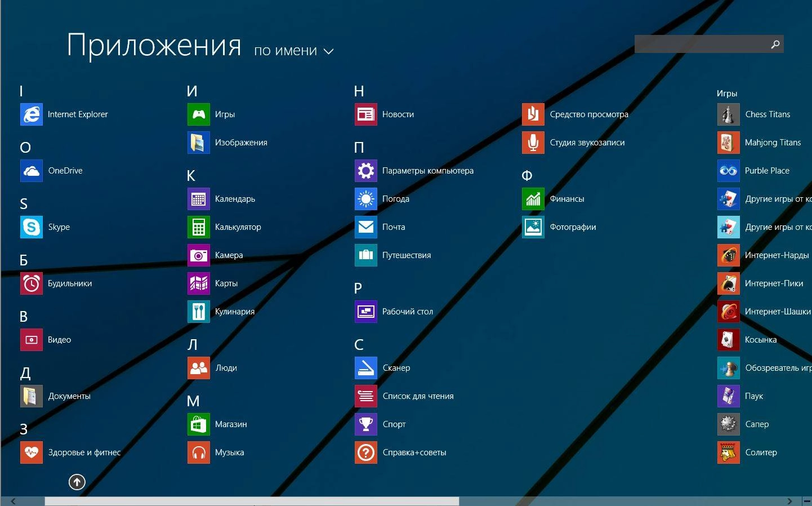This screenshot has height=506, width=812.
Task: Open Люди people icon
Action: point(199,368)
